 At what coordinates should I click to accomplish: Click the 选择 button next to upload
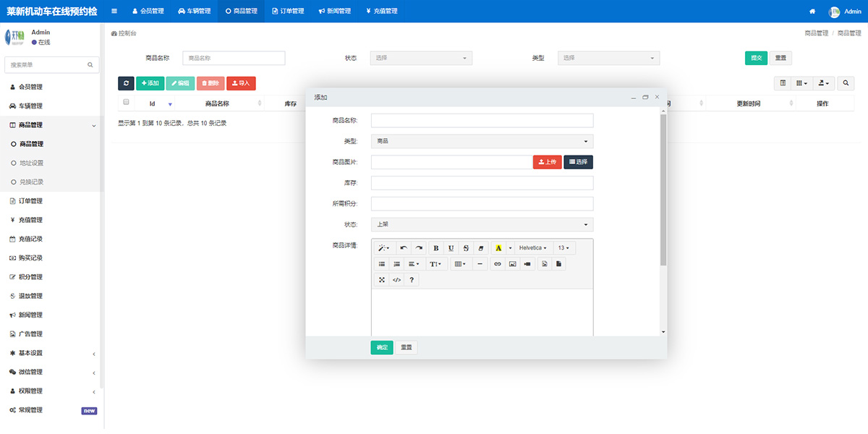579,162
